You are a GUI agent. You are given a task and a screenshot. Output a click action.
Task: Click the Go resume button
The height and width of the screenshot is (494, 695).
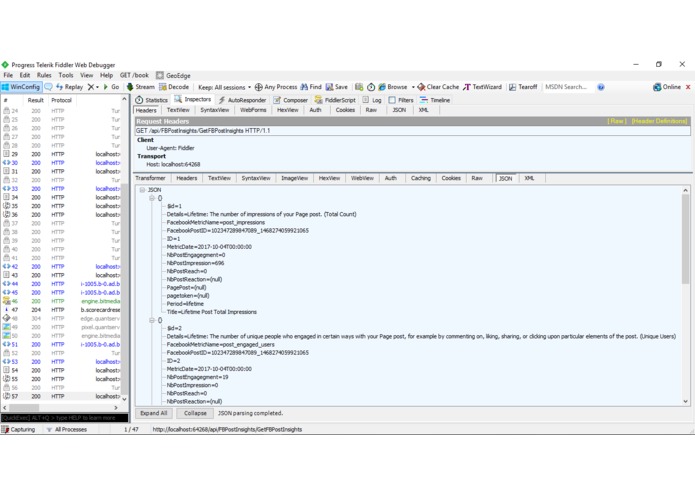[111, 87]
